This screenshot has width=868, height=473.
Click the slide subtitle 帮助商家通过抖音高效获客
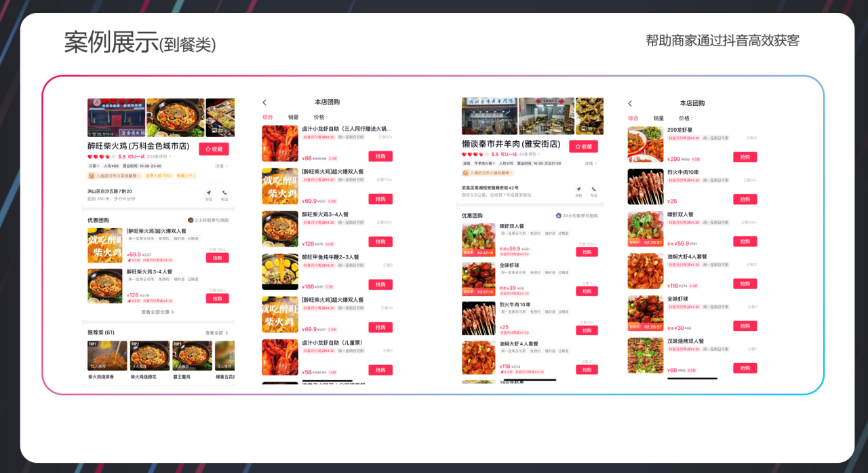pos(723,41)
